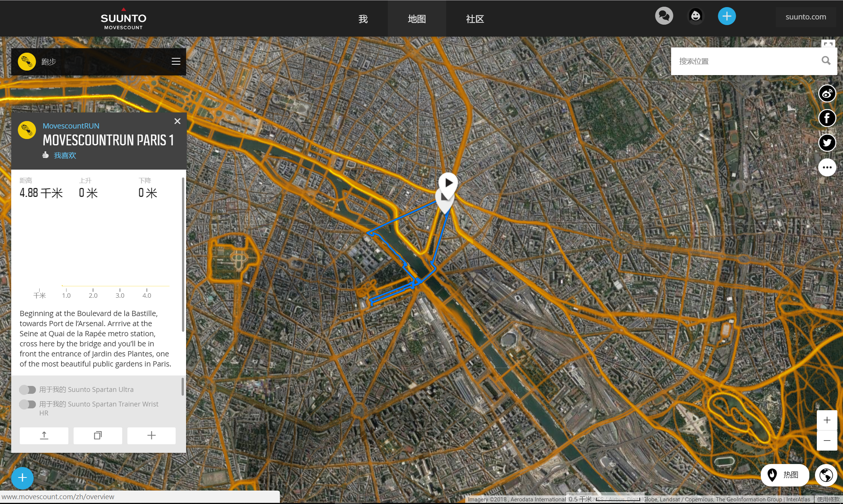Open the globe map style button

(826, 475)
